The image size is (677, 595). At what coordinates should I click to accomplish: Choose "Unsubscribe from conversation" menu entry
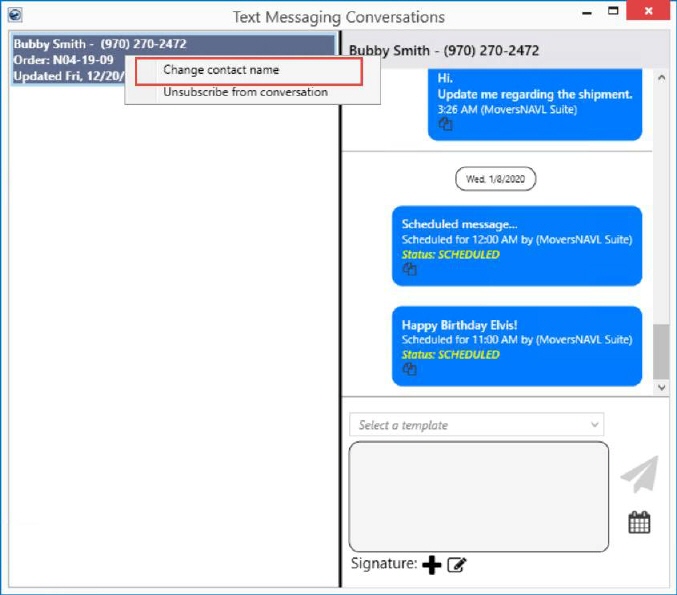click(x=245, y=92)
